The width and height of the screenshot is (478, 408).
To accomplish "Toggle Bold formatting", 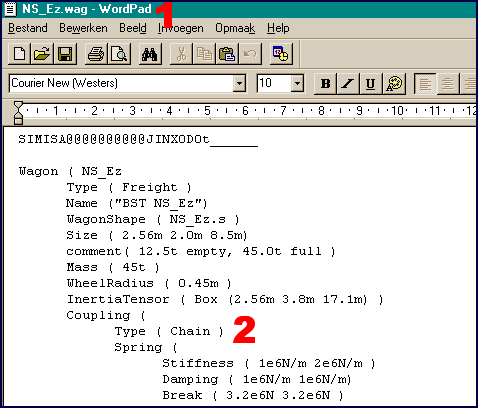I will tap(325, 84).
